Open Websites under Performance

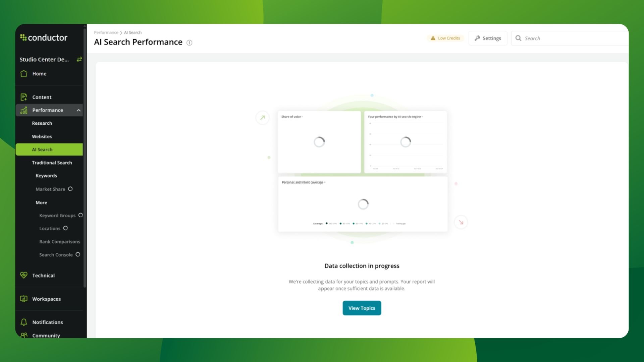(x=42, y=136)
